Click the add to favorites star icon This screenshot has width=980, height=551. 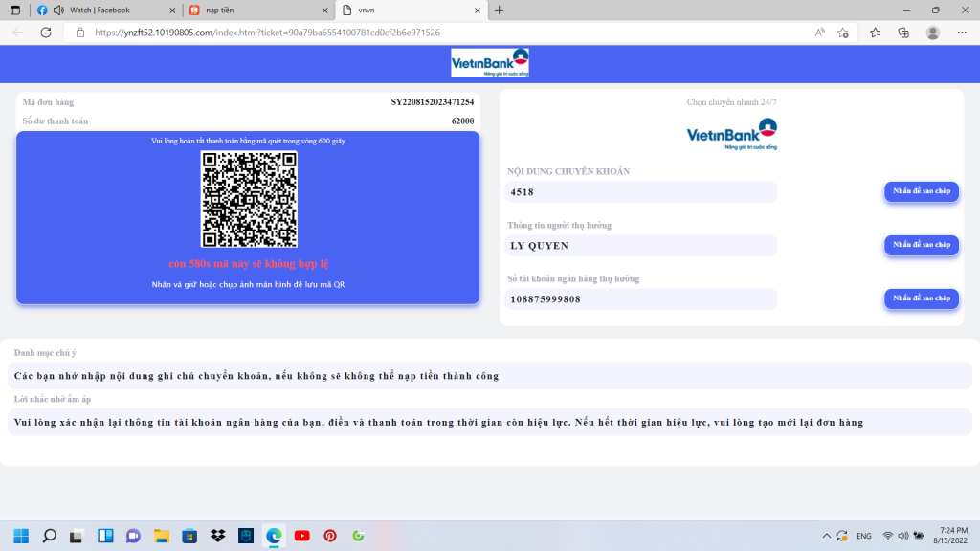843,32
